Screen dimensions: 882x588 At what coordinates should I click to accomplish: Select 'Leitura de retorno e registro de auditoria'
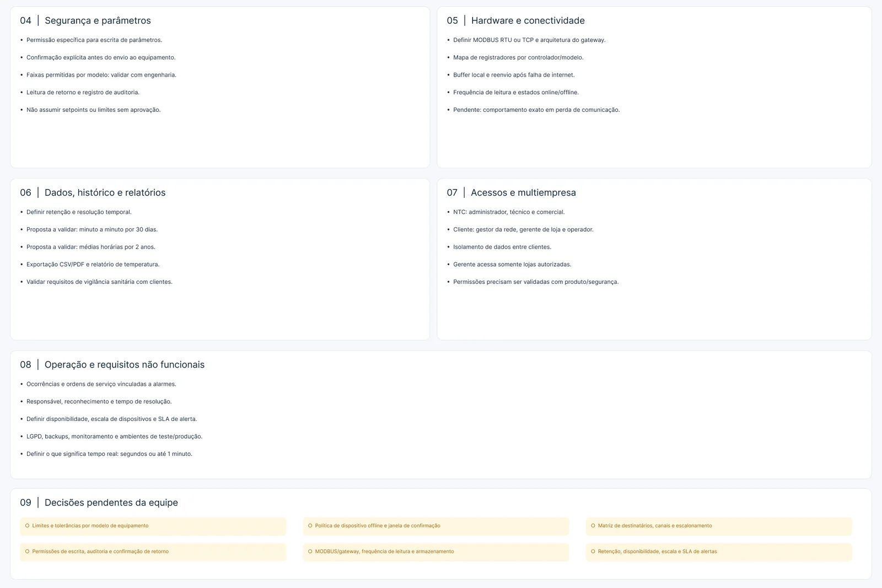[83, 93]
